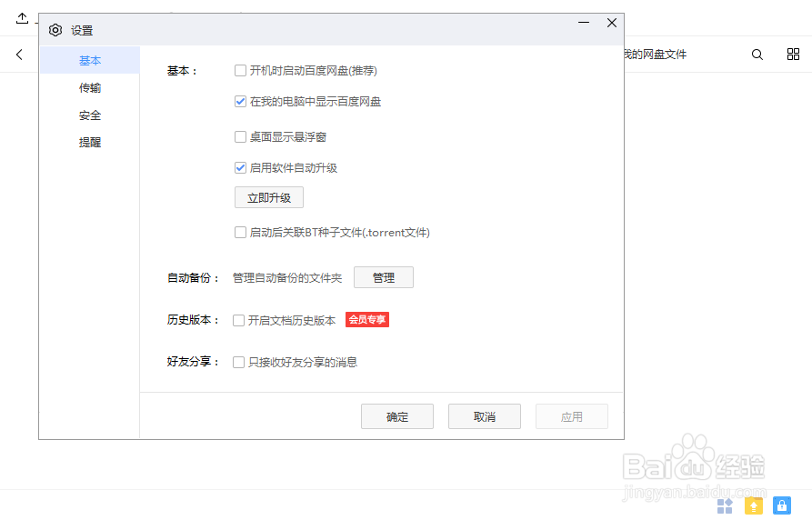
Task: Click the yellow upload icon in status bar
Action: (754, 505)
